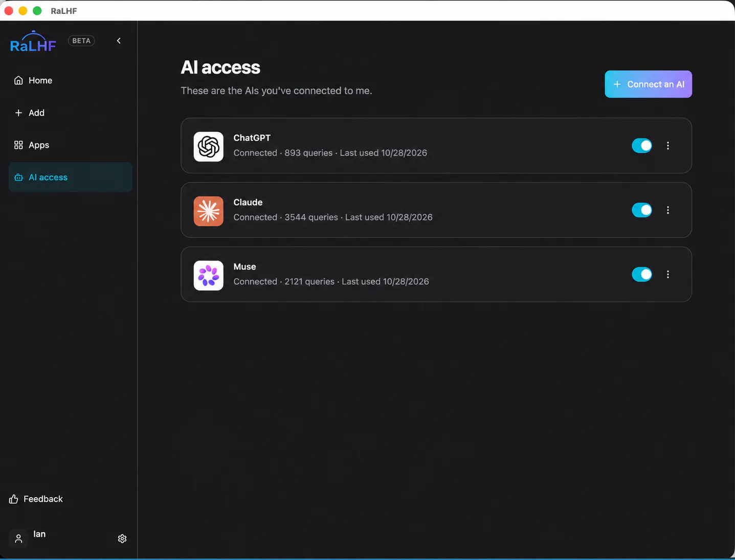Click the '893 queries' status line

[330, 153]
